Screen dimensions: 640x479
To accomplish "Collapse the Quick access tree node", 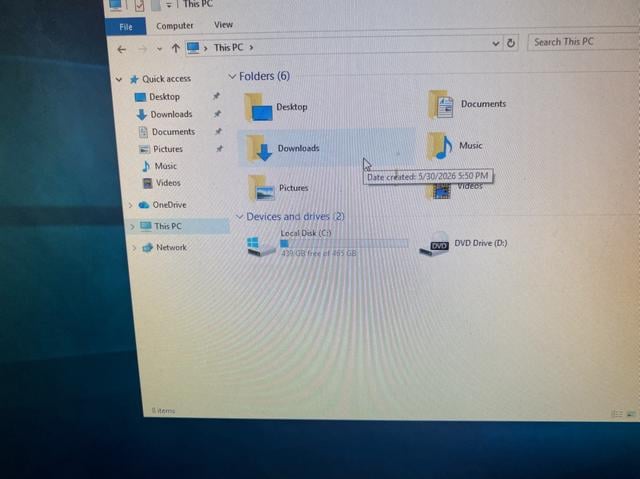I will (x=119, y=79).
